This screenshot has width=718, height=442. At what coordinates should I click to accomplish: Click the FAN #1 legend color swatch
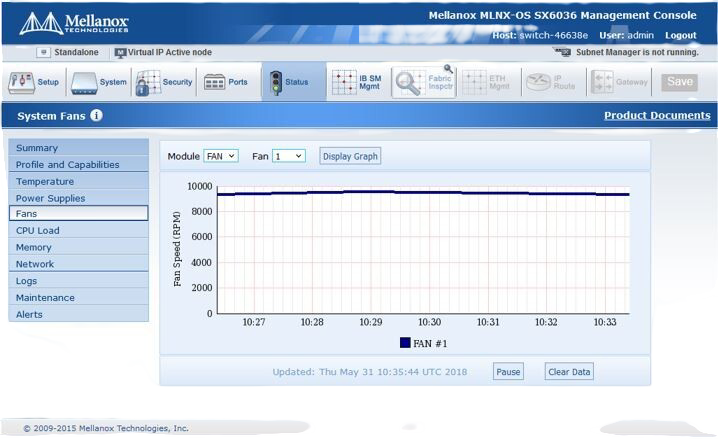(405, 343)
